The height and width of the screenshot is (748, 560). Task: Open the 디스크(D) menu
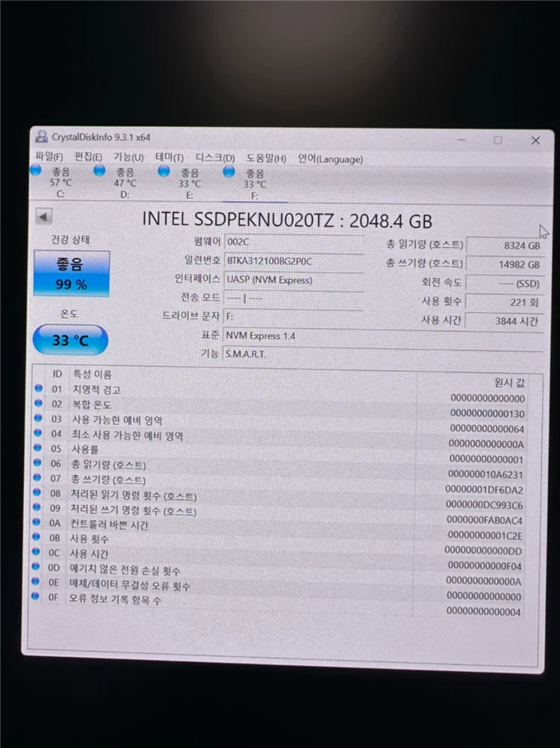(215, 158)
